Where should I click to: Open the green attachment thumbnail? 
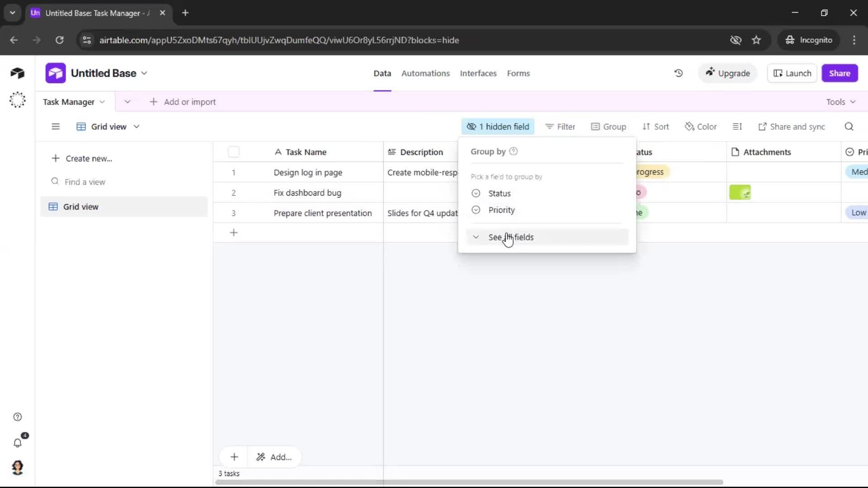tap(740, 192)
